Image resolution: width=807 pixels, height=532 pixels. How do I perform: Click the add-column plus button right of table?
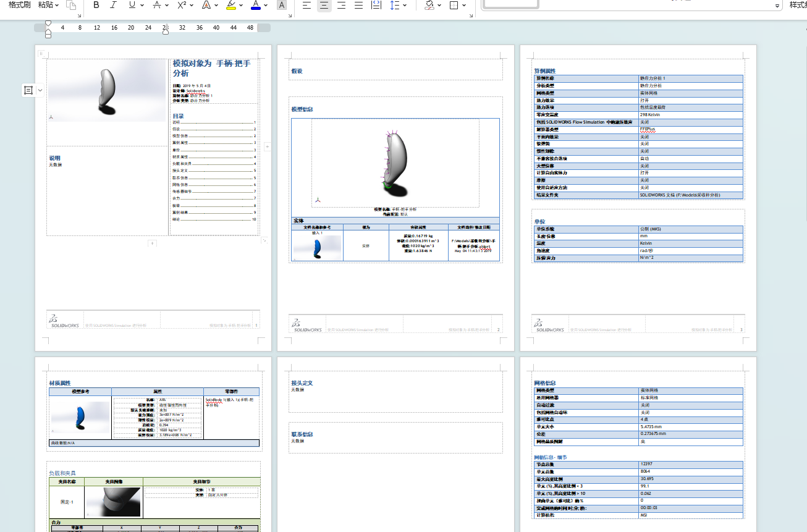tap(267, 146)
